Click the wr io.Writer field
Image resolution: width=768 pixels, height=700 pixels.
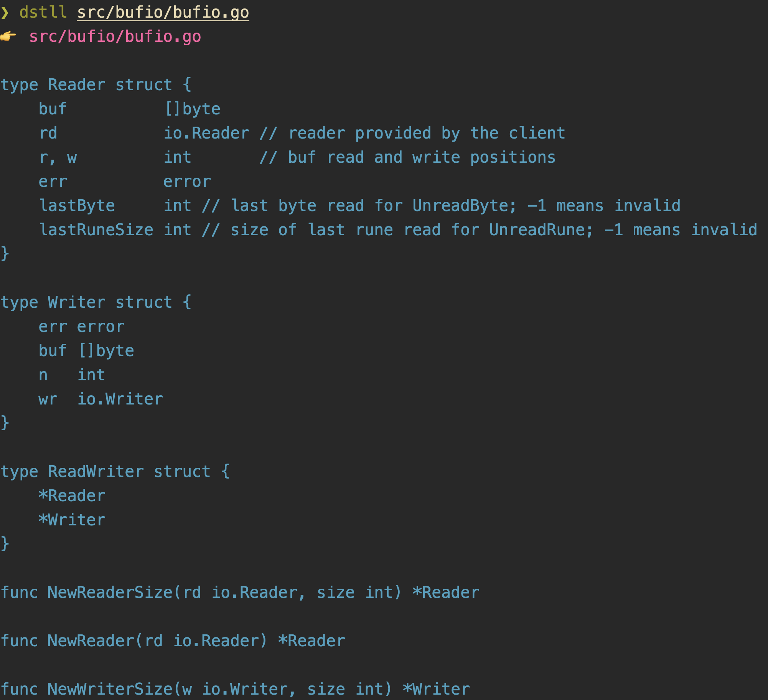101,399
